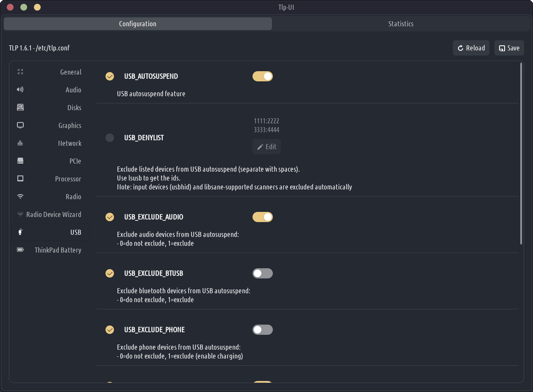Select the Radio wifi icon
The image size is (533, 392).
[x=20, y=197]
